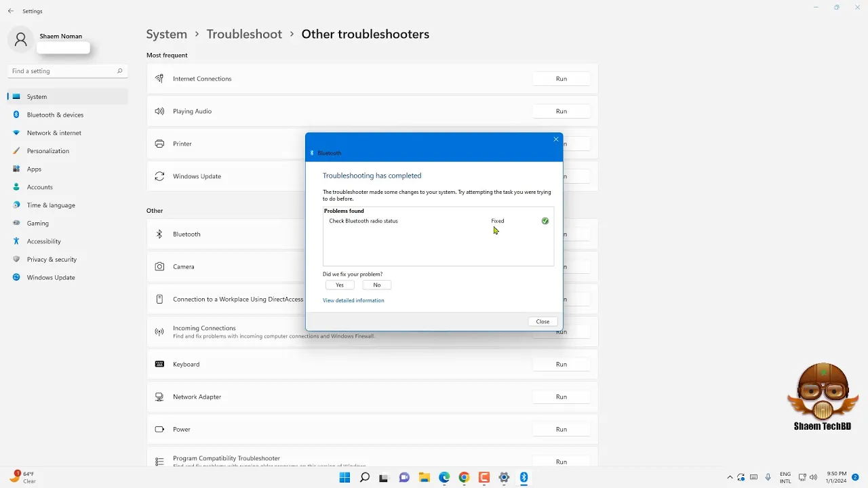Click the Power battery icon
This screenshot has height=488, width=868.
(159, 429)
